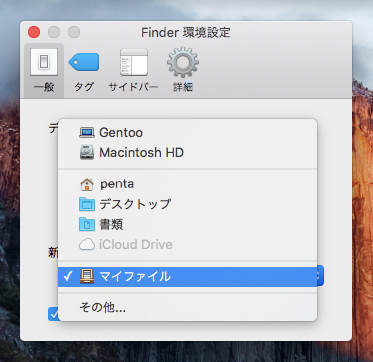The image size is (373, 362).
Task: Click the popup button arrows beside マイファイル
Action: coord(320,276)
